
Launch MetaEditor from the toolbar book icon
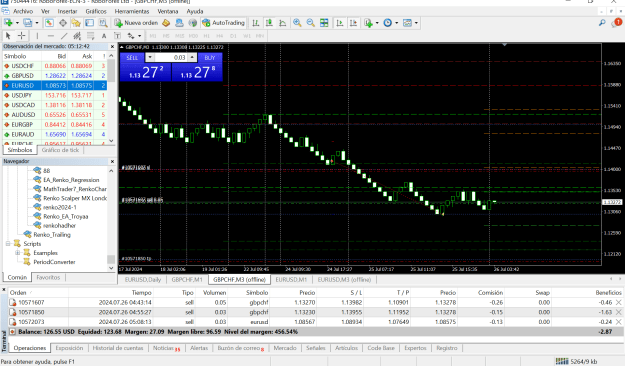pos(166,23)
